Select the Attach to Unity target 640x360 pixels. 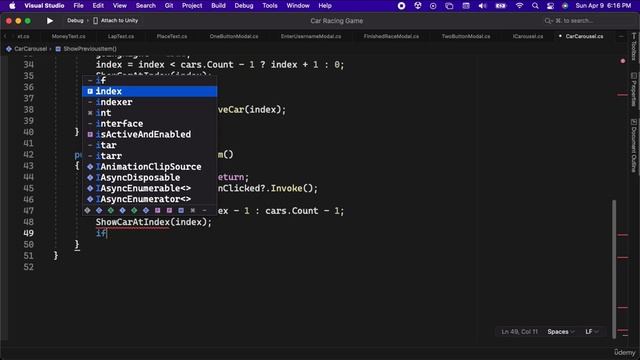(x=116, y=20)
